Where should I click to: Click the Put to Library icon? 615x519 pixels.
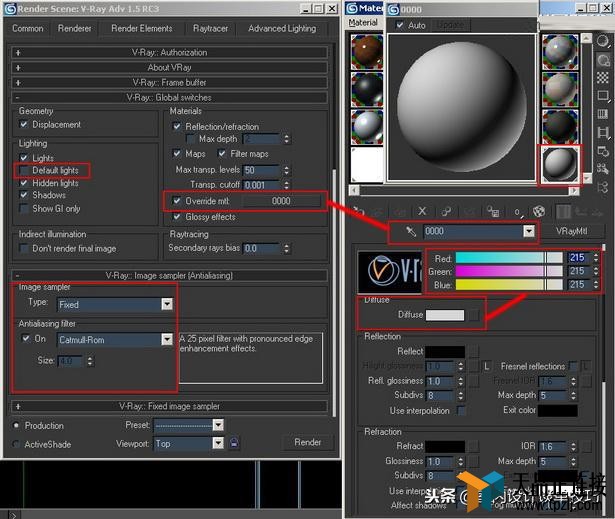pos(493,211)
